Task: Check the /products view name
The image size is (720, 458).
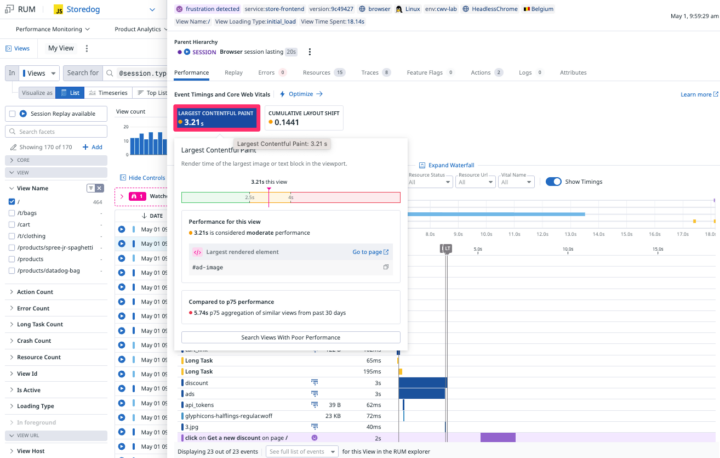Action: pos(12,259)
